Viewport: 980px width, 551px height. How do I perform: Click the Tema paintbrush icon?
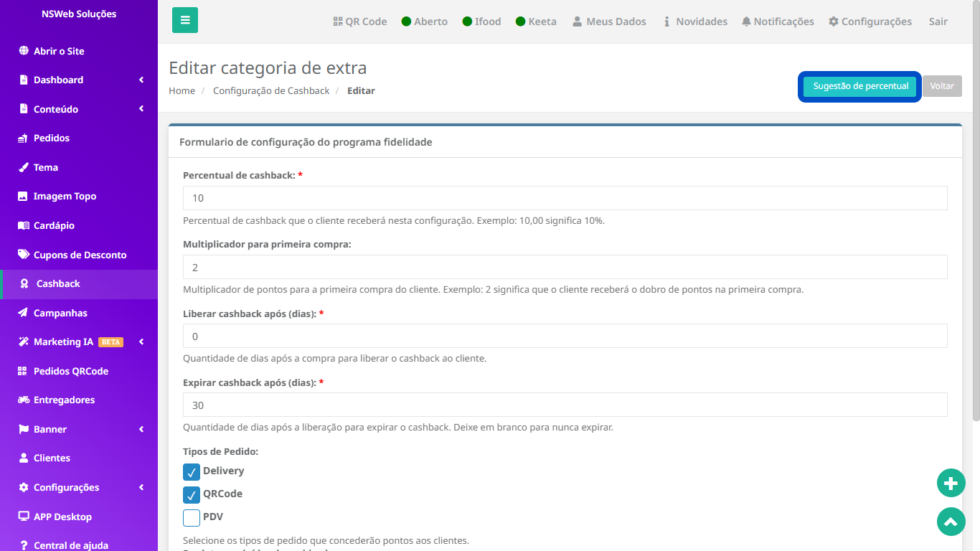pyautogui.click(x=23, y=167)
